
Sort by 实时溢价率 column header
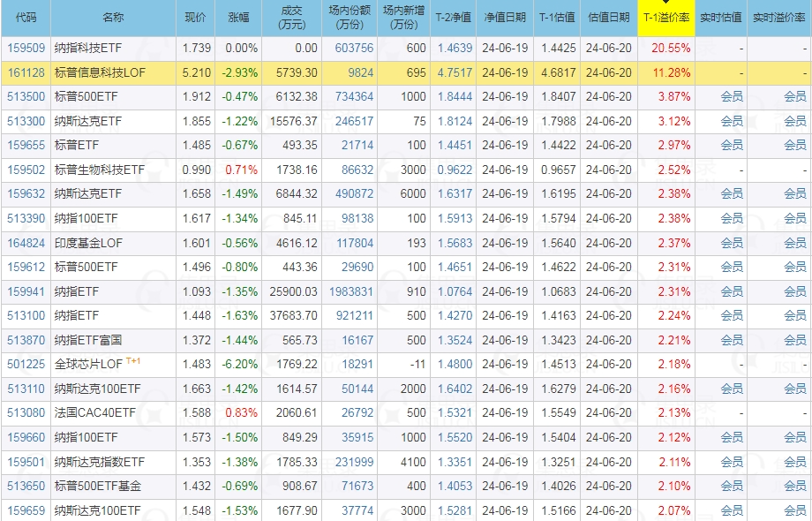click(778, 18)
